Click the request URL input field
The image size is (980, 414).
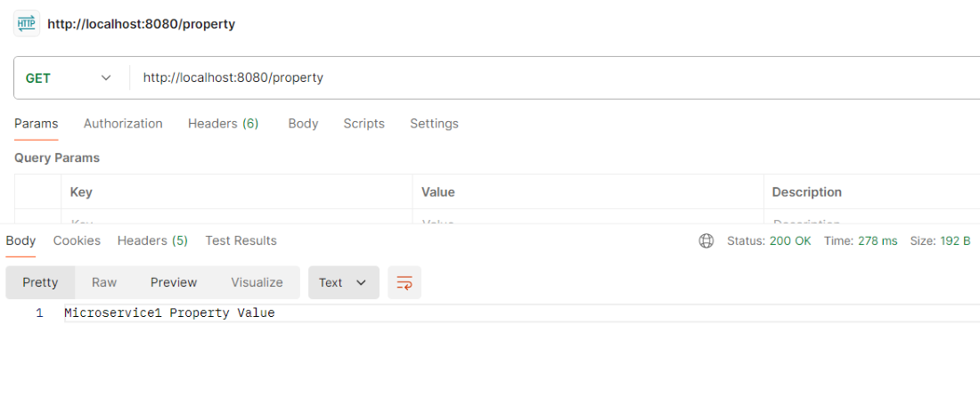coord(535,77)
